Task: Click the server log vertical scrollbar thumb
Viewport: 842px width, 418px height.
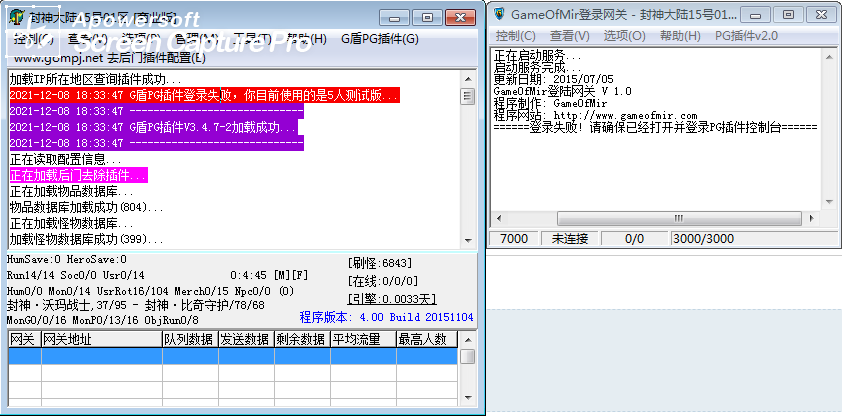Action: [468, 96]
